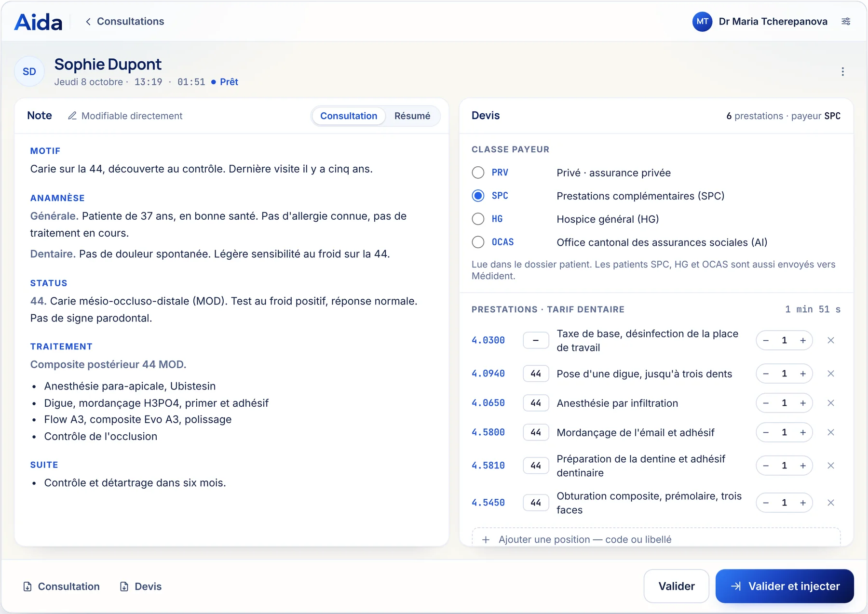Remove the Obturation composite row
The image size is (868, 614).
[x=831, y=503]
